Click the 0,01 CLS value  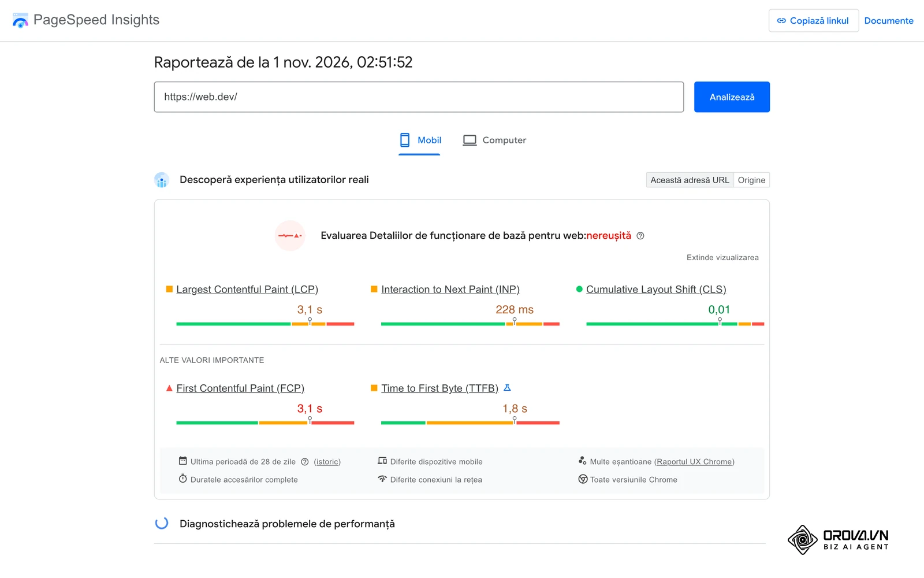point(719,310)
